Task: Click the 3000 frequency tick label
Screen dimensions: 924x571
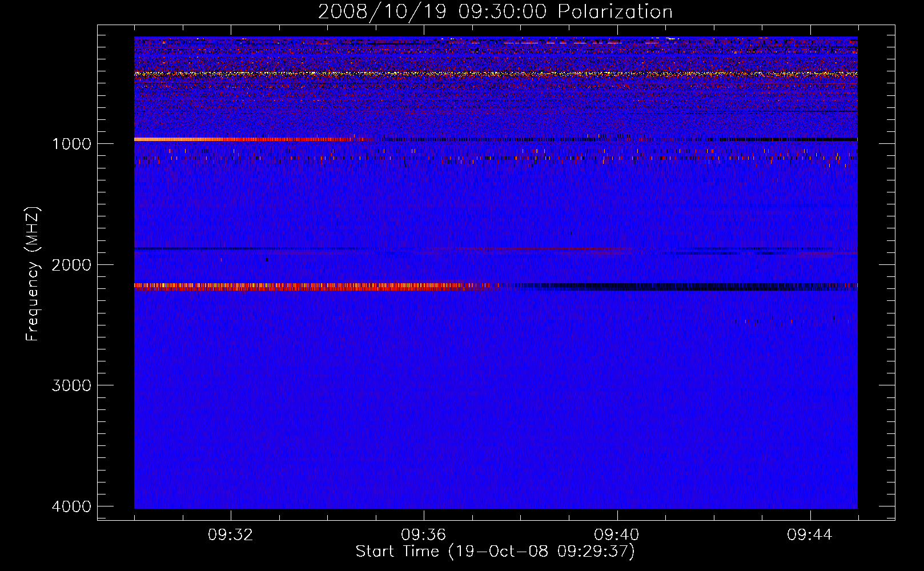Action: pyautogui.click(x=71, y=385)
